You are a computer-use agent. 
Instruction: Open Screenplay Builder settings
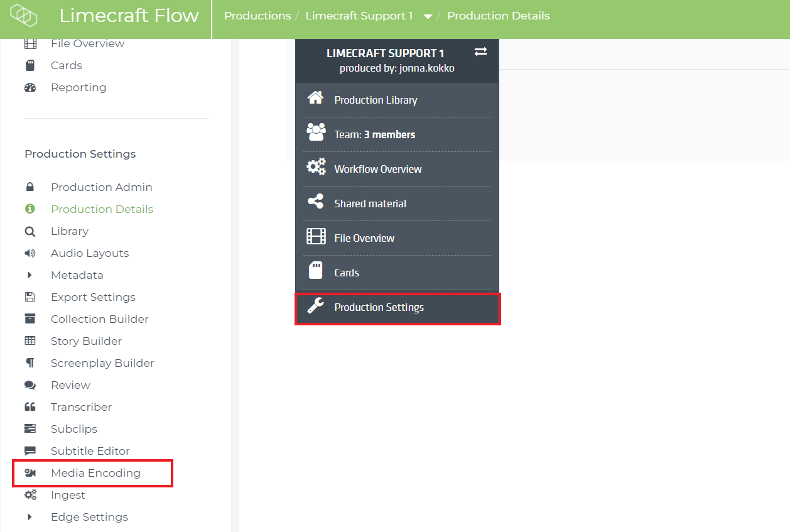point(102,363)
